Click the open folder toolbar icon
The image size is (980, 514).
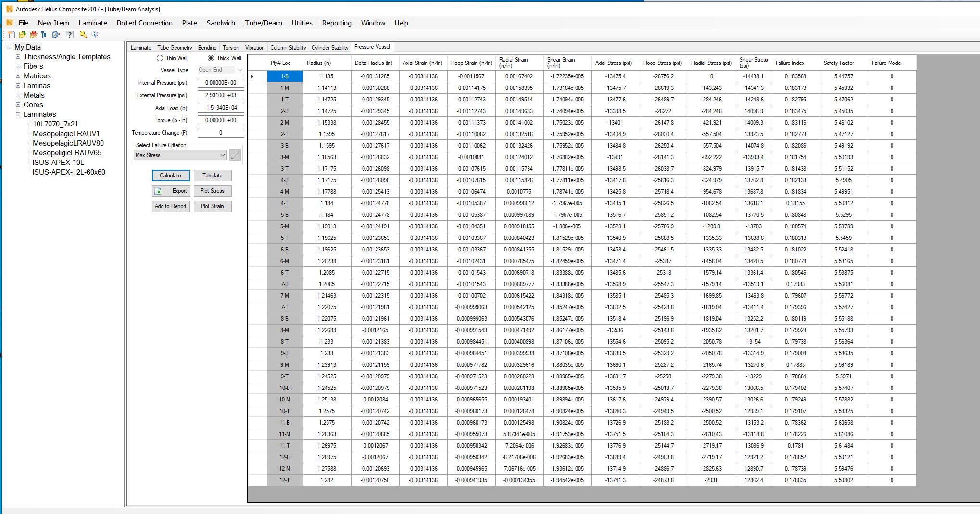coord(23,35)
